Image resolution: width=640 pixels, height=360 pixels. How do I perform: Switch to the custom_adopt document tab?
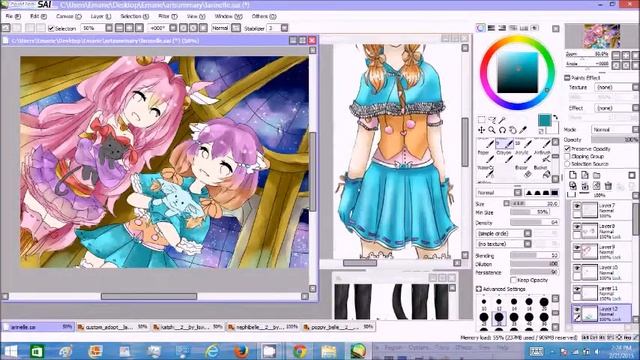[113, 327]
